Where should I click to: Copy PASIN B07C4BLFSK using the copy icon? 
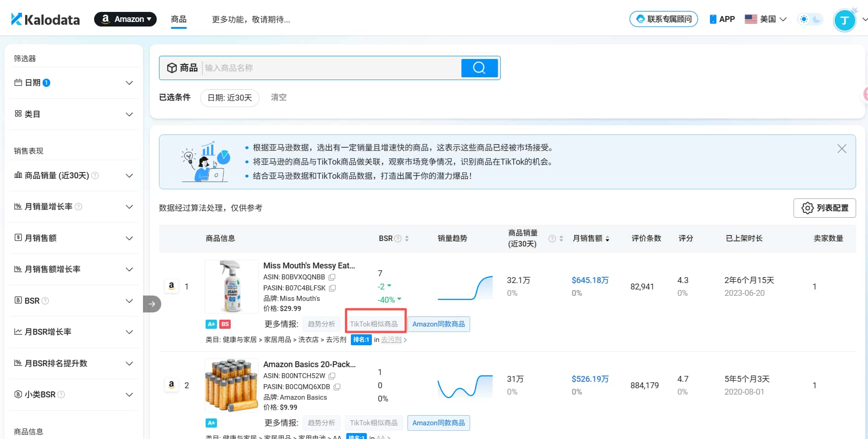pos(332,288)
